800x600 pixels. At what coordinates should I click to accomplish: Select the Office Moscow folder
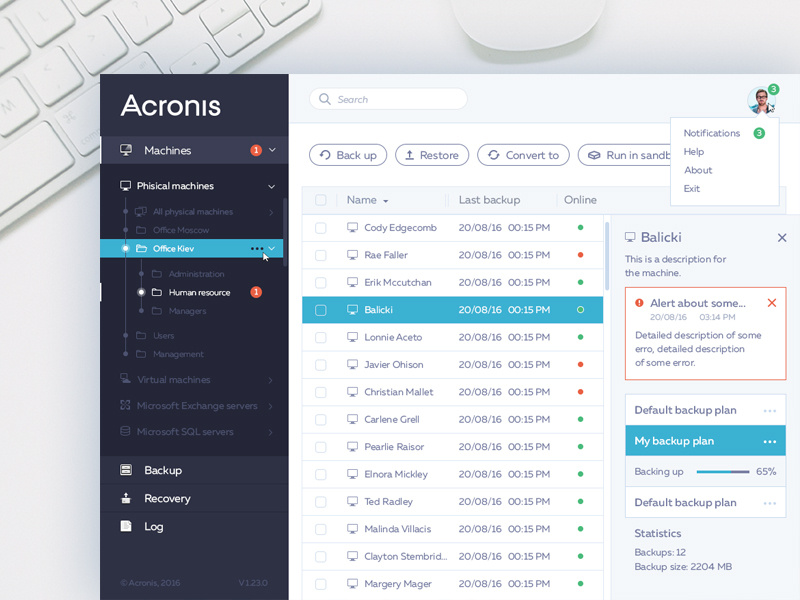(x=181, y=230)
